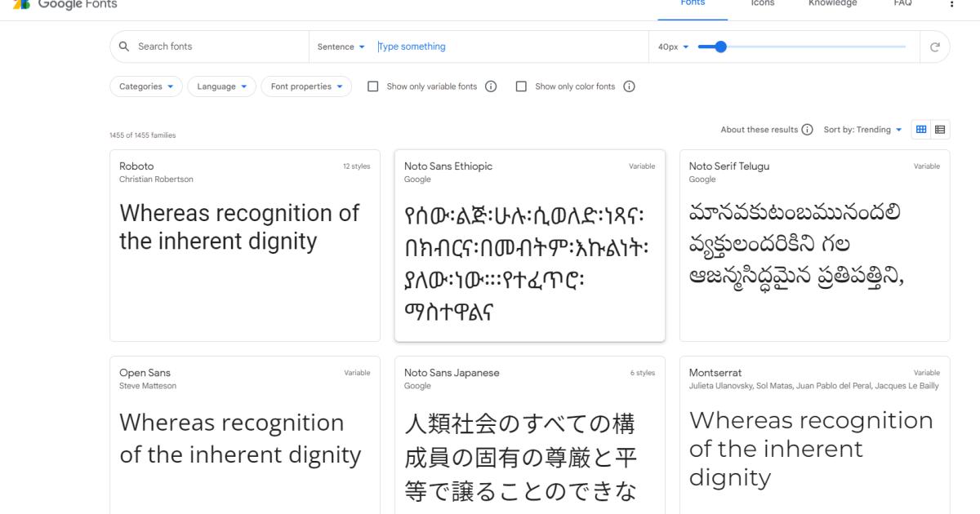Switch to grid view layout
The image size is (980, 514).
click(921, 129)
